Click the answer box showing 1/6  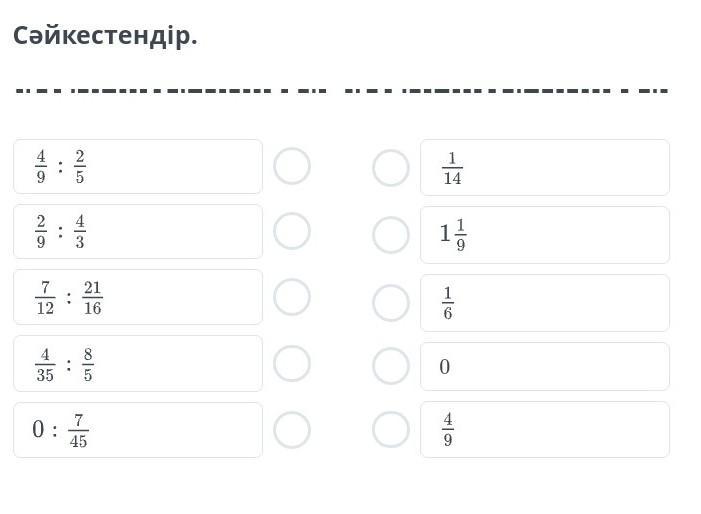[545, 303]
